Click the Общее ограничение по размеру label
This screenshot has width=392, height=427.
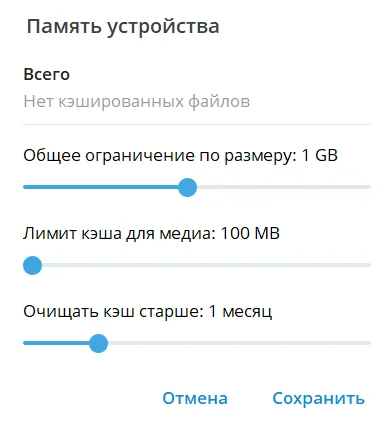[160, 156]
